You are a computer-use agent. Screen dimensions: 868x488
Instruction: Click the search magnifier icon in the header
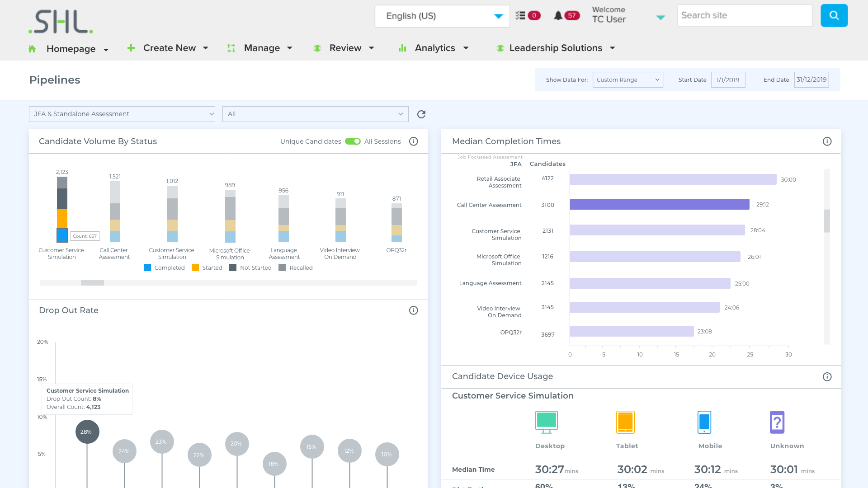[834, 15]
